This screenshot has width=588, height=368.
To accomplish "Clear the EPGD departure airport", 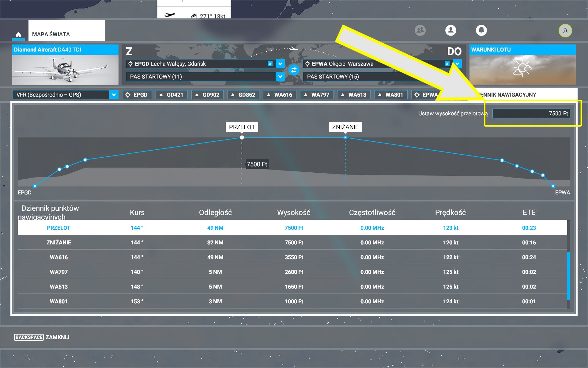I will pos(270,64).
